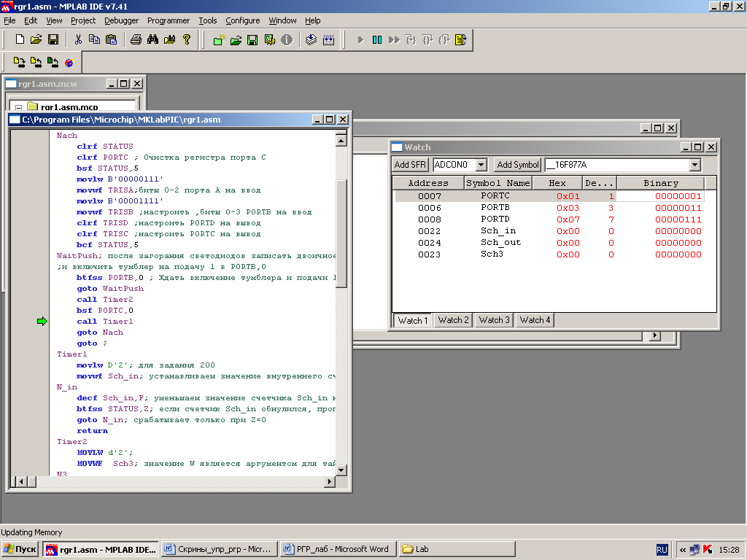Click the Address column header
This screenshot has height=560, width=747.
tap(428, 183)
